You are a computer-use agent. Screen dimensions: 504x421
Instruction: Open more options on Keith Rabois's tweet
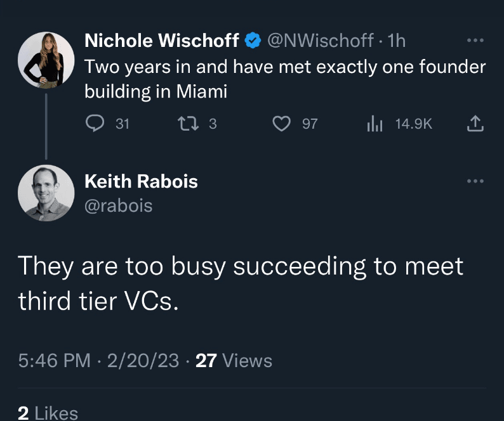[475, 181]
